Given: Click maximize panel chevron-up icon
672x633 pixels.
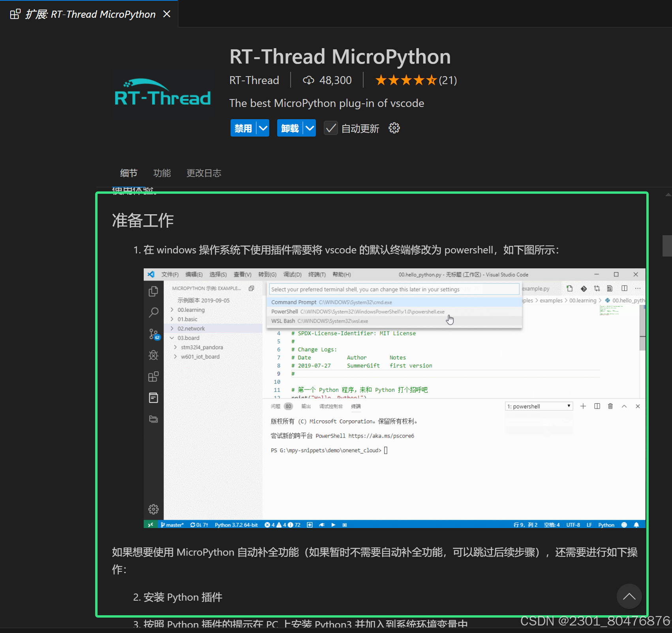Looking at the screenshot, I should pyautogui.click(x=624, y=406).
